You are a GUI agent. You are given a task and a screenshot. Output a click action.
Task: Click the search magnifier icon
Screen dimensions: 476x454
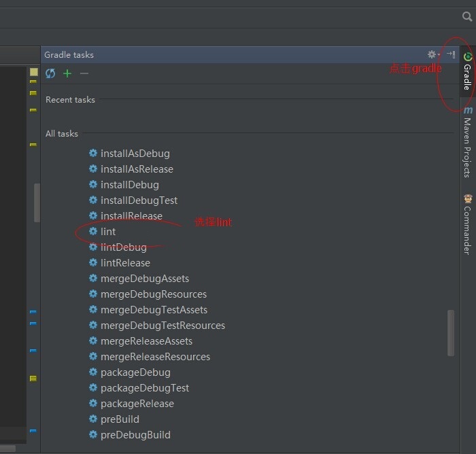click(x=467, y=16)
